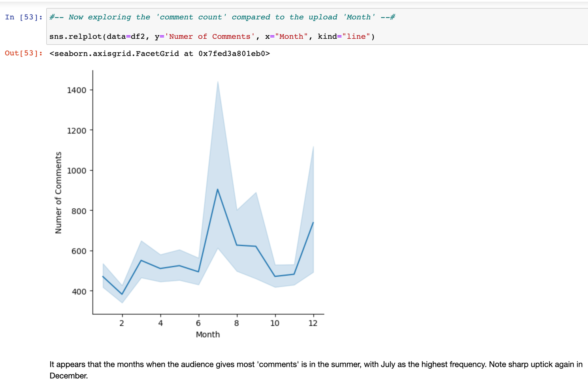This screenshot has height=383, width=588.
Task: Click the sns.relplot function name in code
Action: tap(75, 36)
